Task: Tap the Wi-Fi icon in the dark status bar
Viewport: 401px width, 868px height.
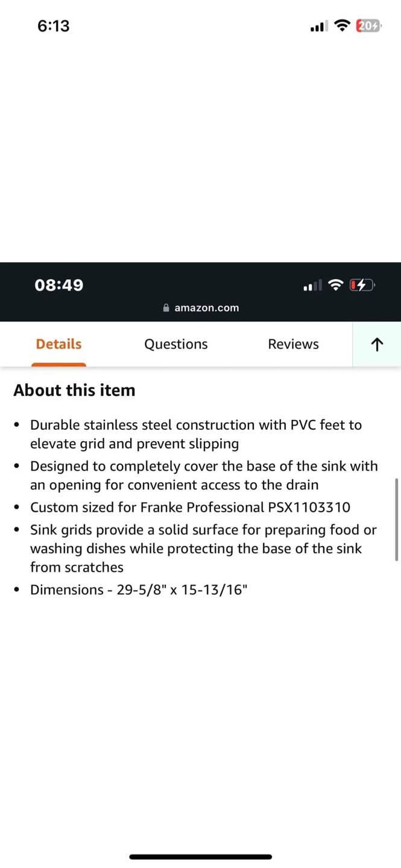Action: tap(336, 285)
